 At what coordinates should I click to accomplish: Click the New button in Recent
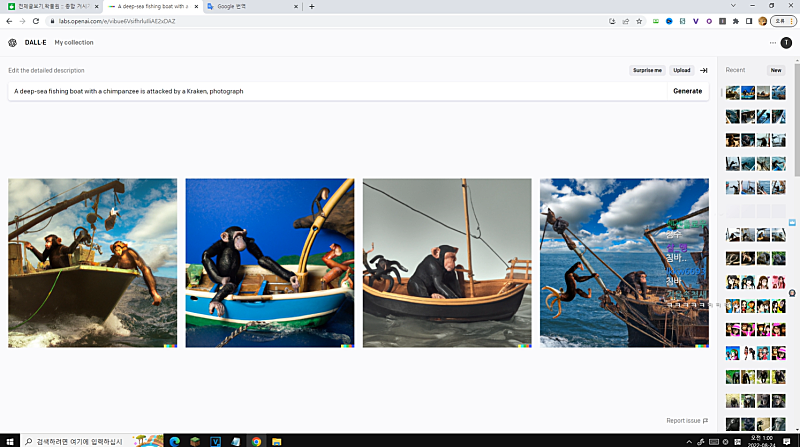776,70
